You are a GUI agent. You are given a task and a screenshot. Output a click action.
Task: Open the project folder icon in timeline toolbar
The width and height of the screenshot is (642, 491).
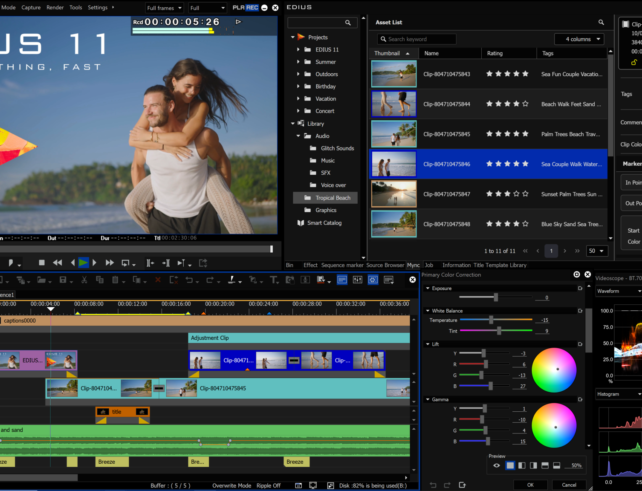[41, 280]
